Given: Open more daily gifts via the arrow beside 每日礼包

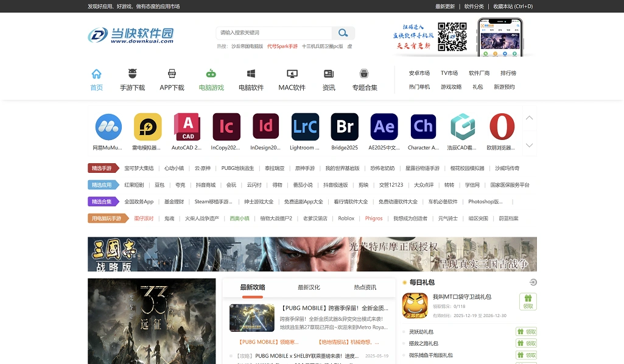Looking at the screenshot, I should [533, 282].
